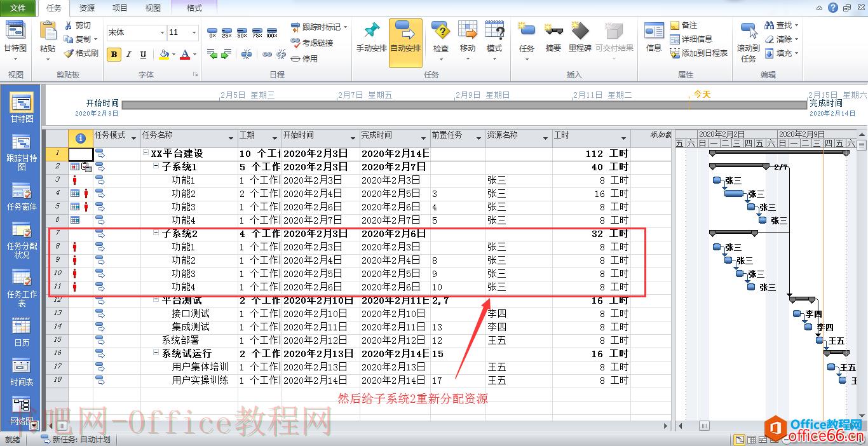Unlink tasks with broken chain icon
The height and width of the screenshot is (446, 868).
coord(280,55)
